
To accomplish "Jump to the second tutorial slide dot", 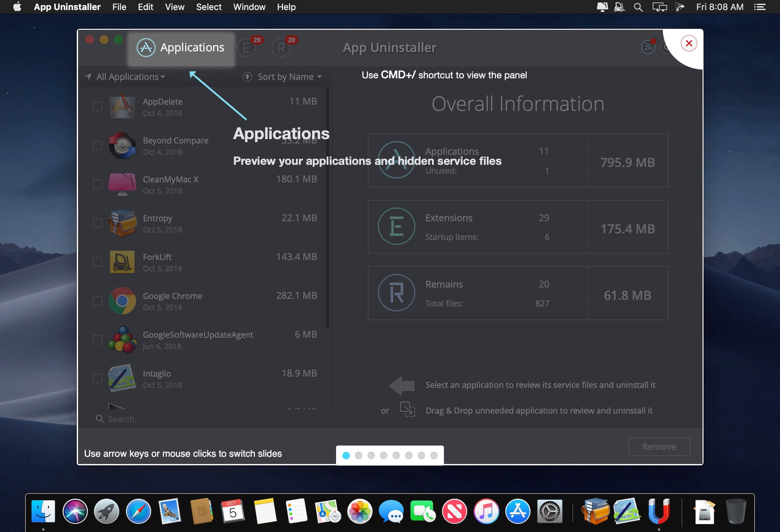I will [x=358, y=456].
